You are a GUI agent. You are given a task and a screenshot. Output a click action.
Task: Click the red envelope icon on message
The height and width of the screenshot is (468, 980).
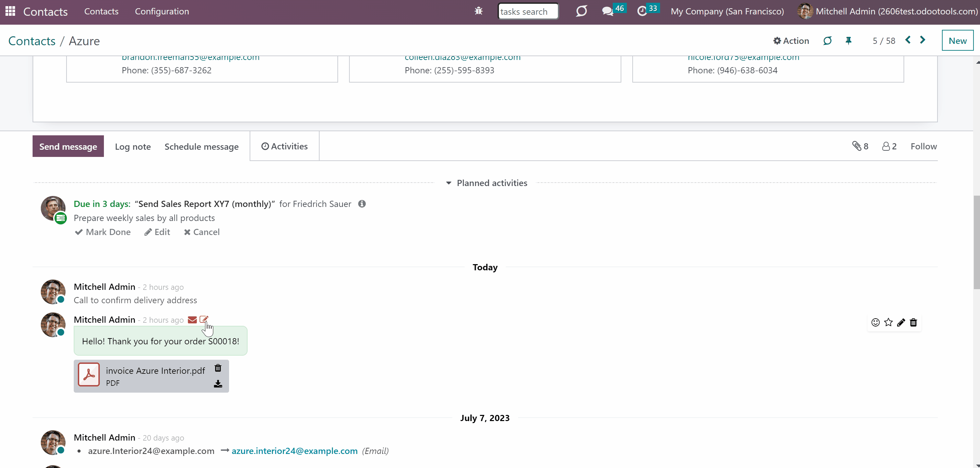192,320
